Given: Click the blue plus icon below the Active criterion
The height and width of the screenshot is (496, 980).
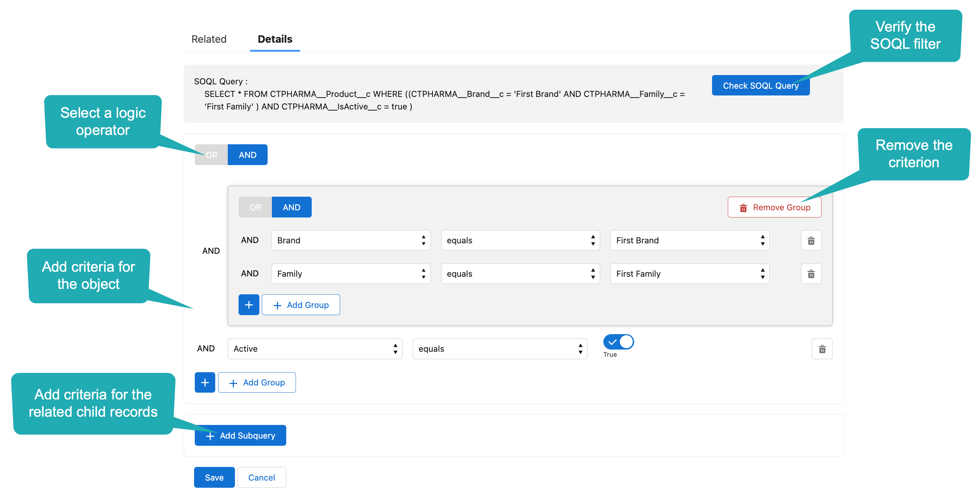Looking at the screenshot, I should point(205,382).
